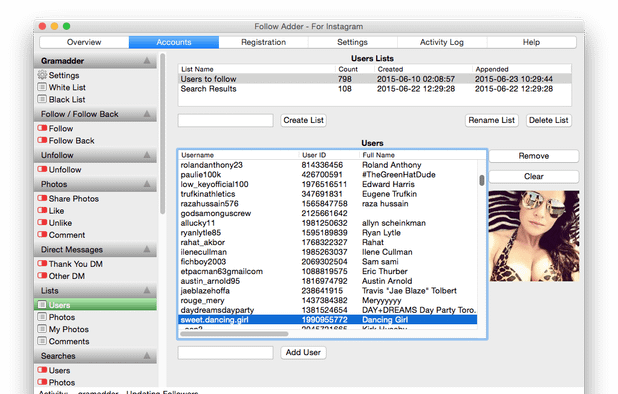Click the Delete List button
618x394 pixels.
pos(549,120)
